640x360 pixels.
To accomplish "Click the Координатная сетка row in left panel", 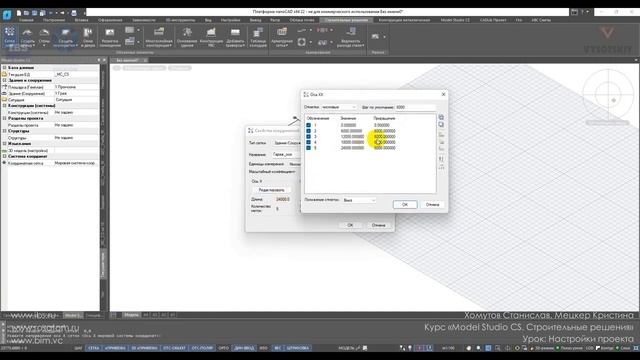I will point(50,163).
